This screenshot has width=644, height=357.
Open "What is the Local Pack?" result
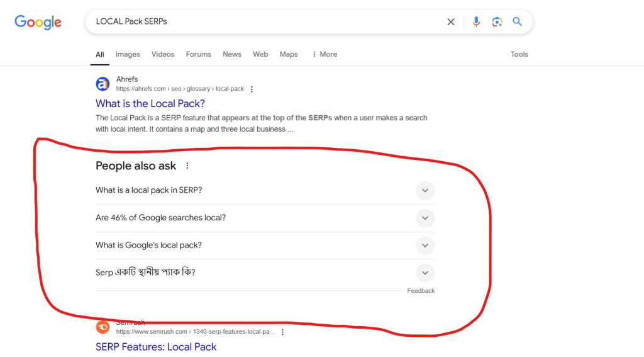[x=150, y=103]
